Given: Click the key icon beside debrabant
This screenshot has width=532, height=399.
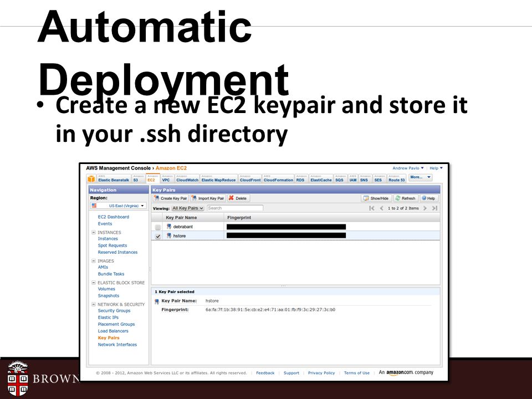Looking at the screenshot, I should [x=168, y=226].
